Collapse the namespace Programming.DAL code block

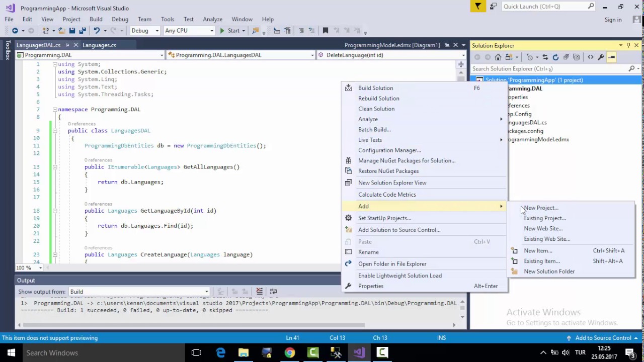click(55, 109)
